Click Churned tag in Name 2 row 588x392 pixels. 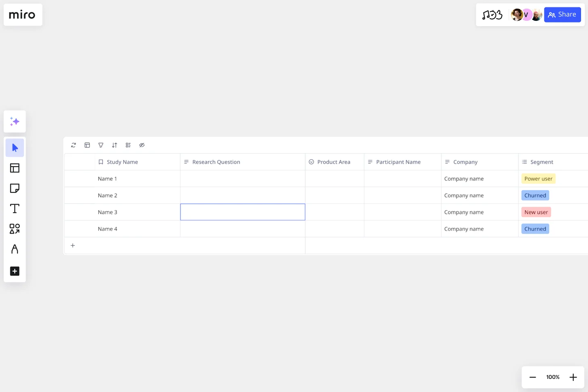coord(535,196)
